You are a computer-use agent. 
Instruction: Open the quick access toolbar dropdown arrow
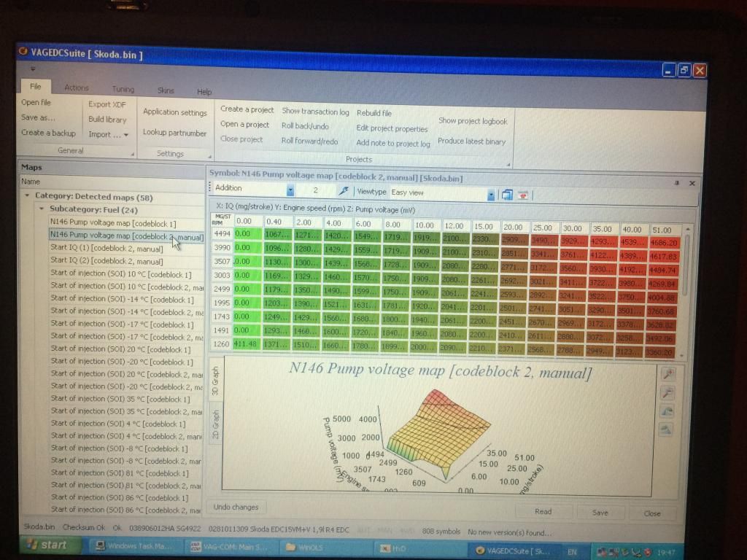(x=33, y=69)
